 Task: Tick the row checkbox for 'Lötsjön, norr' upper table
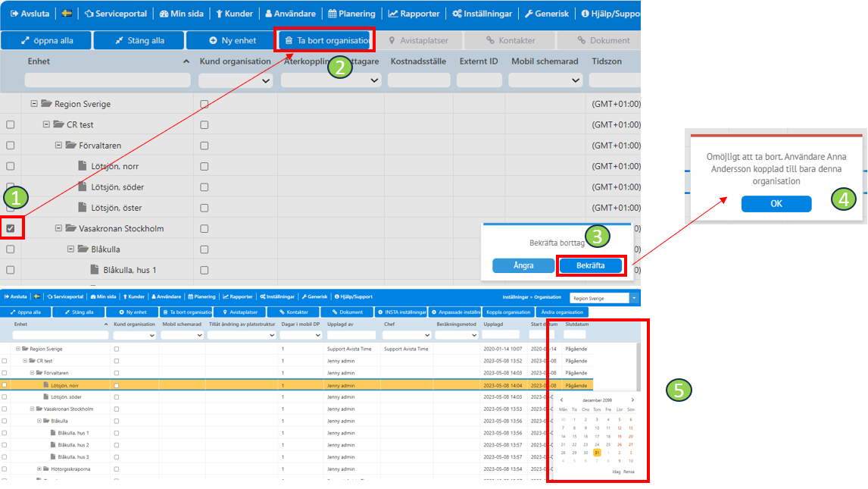(x=11, y=166)
